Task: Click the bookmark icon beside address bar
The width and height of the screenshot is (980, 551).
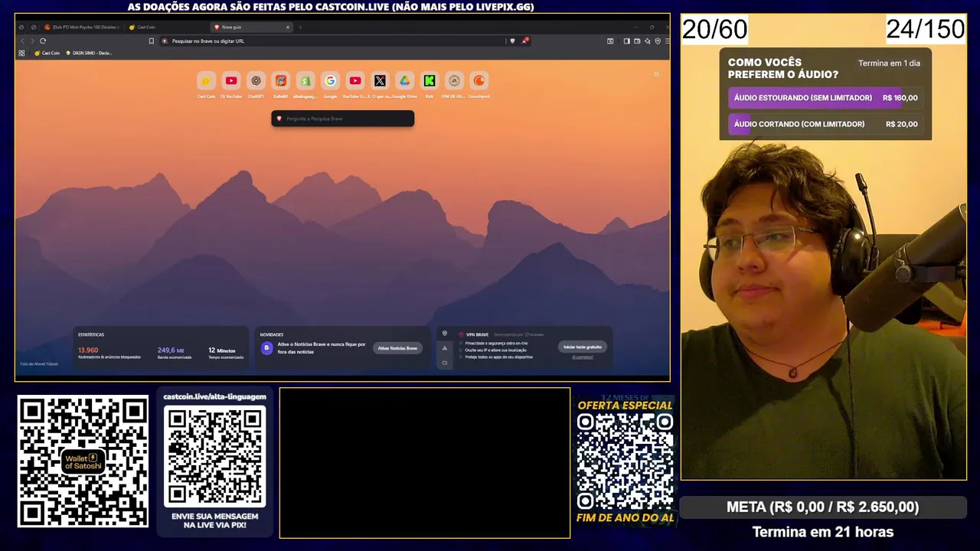Action: point(152,41)
